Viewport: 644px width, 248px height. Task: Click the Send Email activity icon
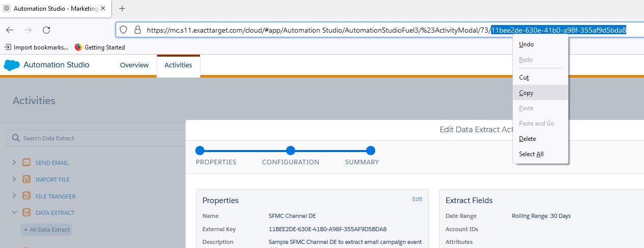pos(27,163)
